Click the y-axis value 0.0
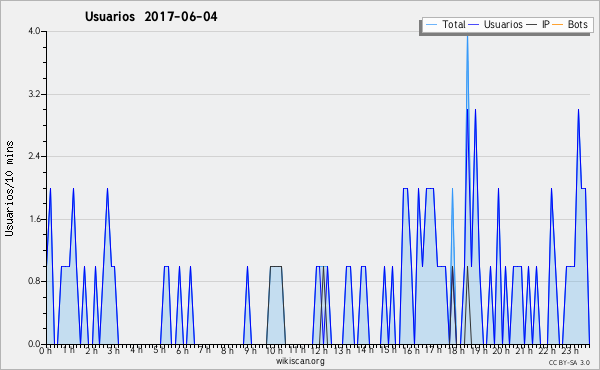Image resolution: width=600 pixels, height=370 pixels. click(x=34, y=344)
